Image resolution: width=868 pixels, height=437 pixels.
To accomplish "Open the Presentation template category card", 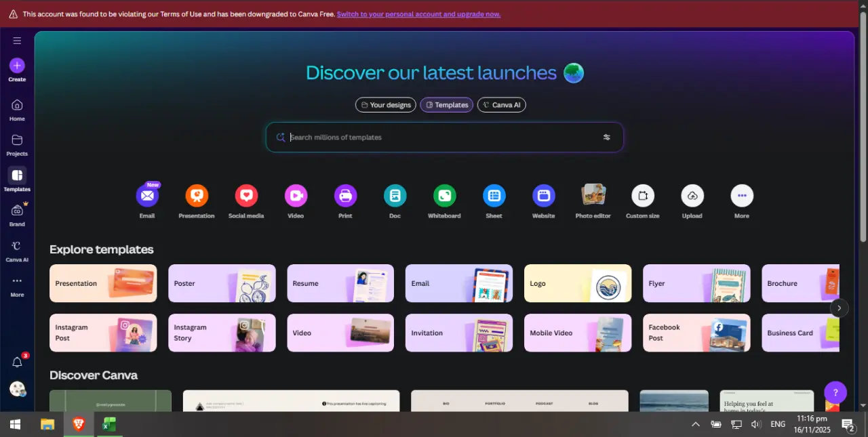I will (103, 283).
